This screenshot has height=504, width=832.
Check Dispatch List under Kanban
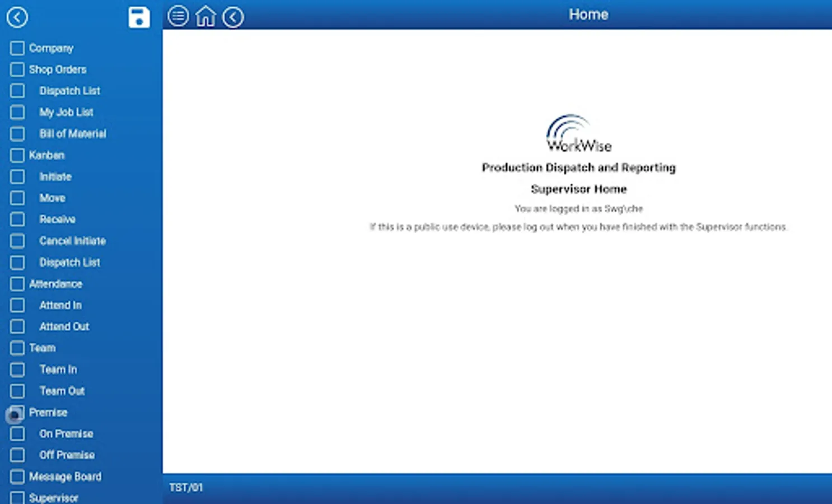pyautogui.click(x=17, y=262)
